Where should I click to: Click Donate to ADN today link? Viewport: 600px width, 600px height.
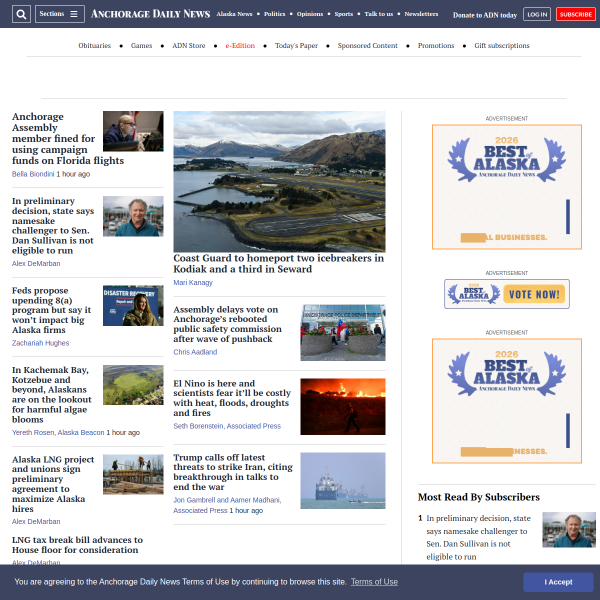tap(485, 15)
